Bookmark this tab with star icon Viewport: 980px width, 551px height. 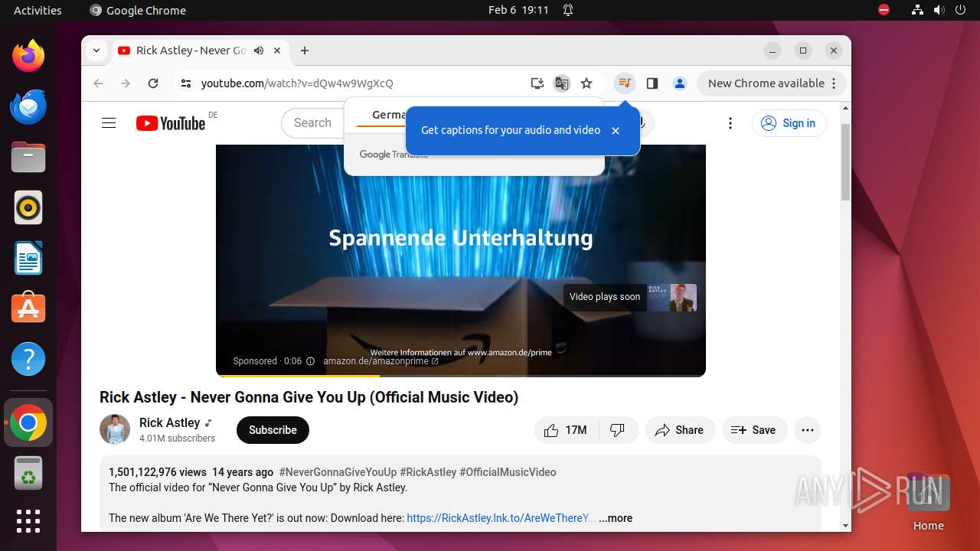point(586,83)
